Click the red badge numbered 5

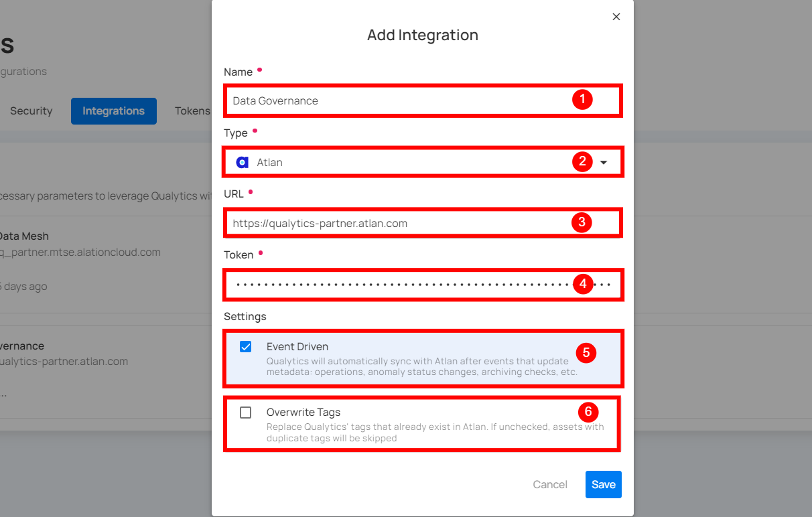pyautogui.click(x=586, y=352)
